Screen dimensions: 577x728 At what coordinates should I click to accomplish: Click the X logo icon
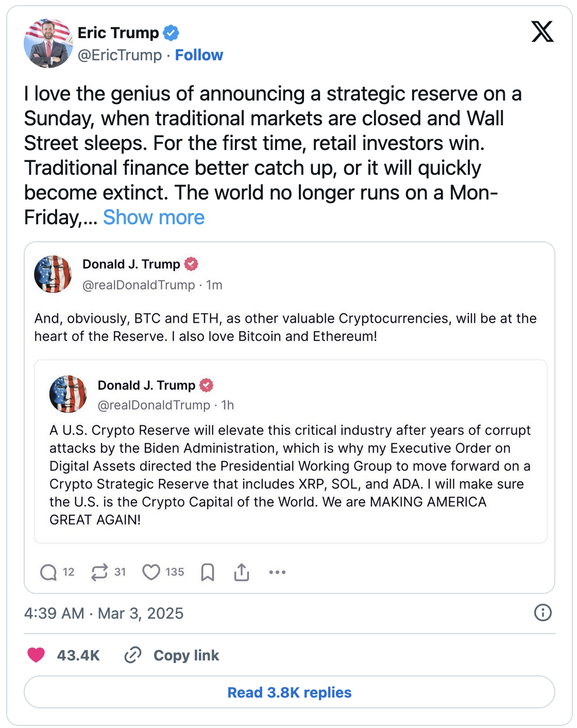pyautogui.click(x=542, y=32)
